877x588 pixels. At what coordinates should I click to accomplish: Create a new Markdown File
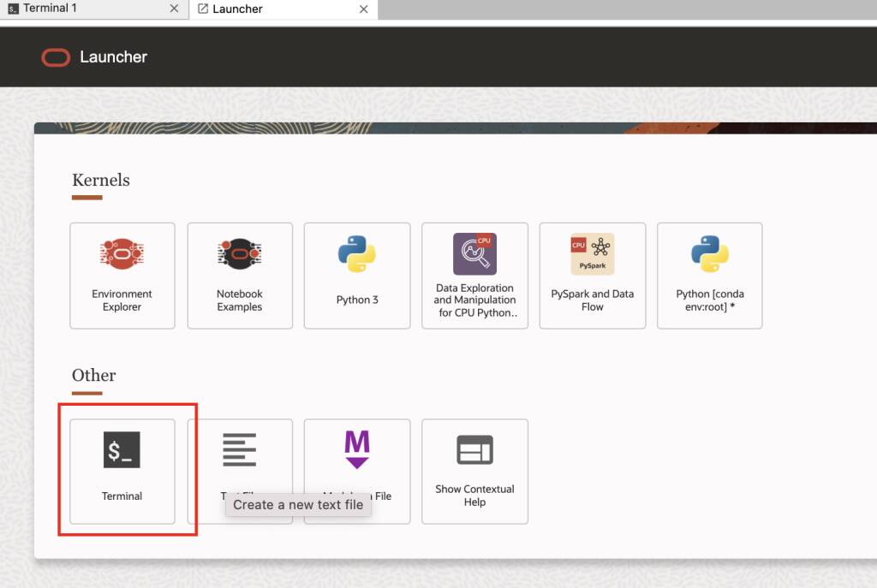click(357, 449)
